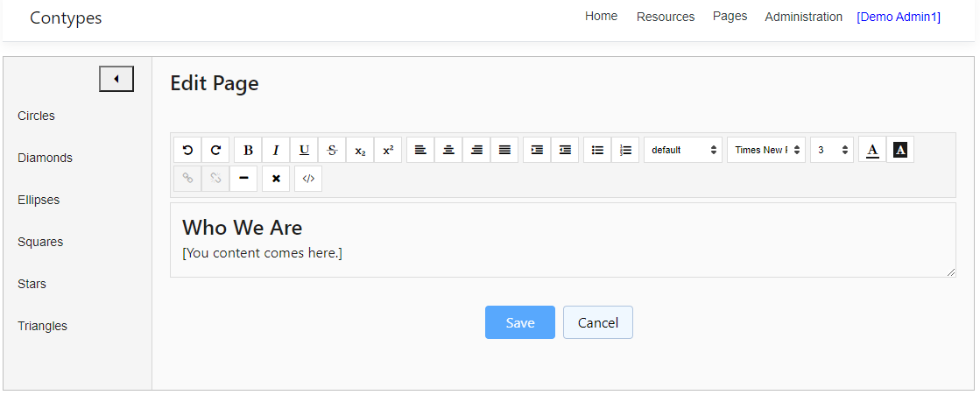Pick the text highlight background color

[x=900, y=150]
